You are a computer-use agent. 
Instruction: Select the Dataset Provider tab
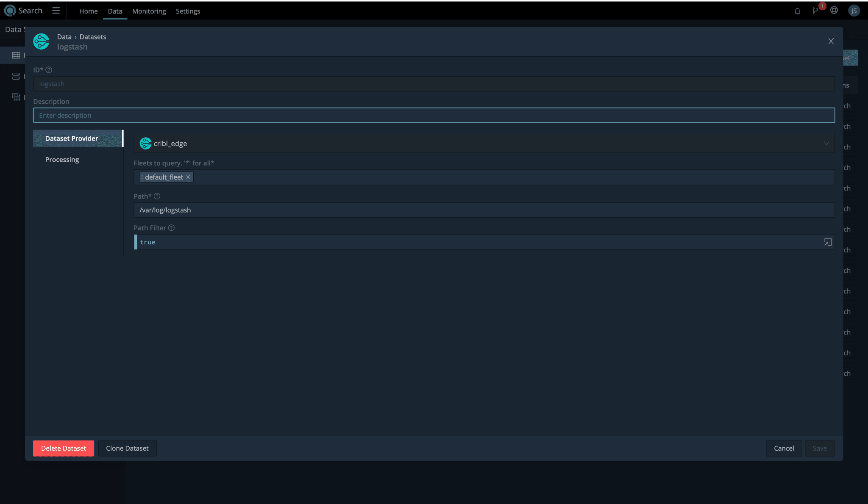[72, 138]
